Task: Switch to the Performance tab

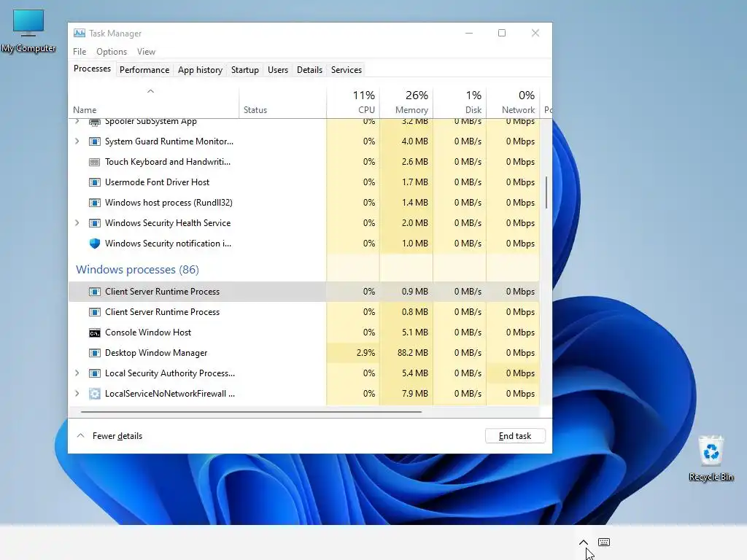Action: [x=144, y=70]
